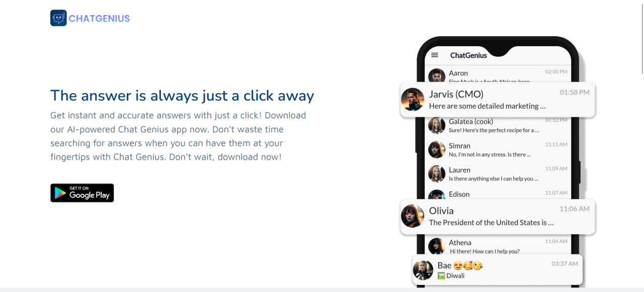Open the Olivia conversation card
The width and height of the screenshot is (644, 292).
click(498, 216)
